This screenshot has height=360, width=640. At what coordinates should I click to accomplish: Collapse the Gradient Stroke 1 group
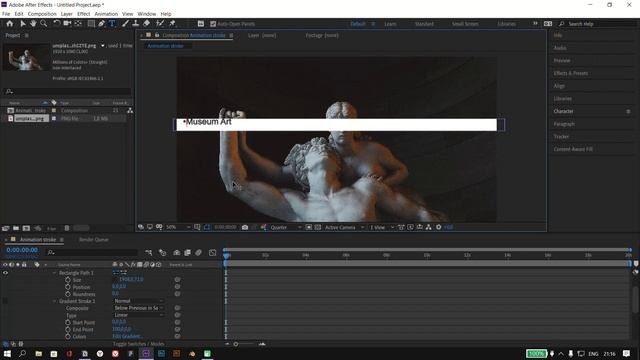54,301
